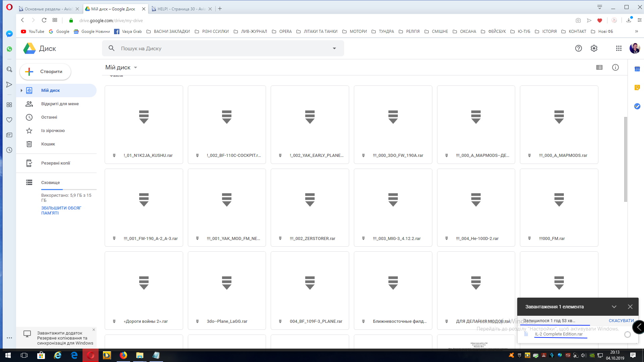Viewport: 644px width, 362px height.
Task: Click the help question mark icon
Action: pos(578,48)
